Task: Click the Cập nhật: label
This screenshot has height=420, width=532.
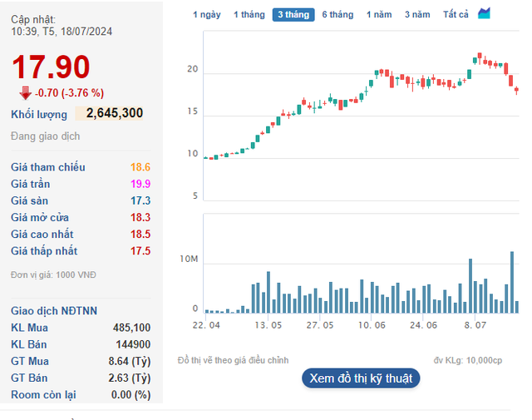Action: (x=33, y=19)
